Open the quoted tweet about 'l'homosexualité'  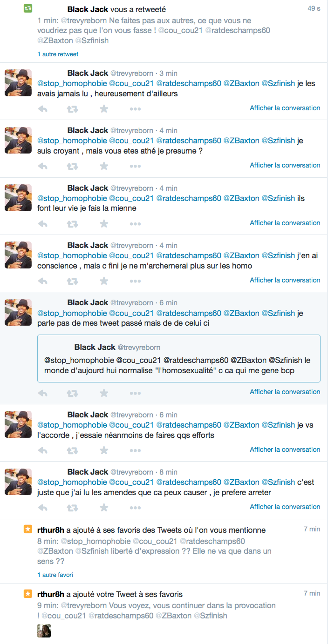pyautogui.click(x=179, y=358)
